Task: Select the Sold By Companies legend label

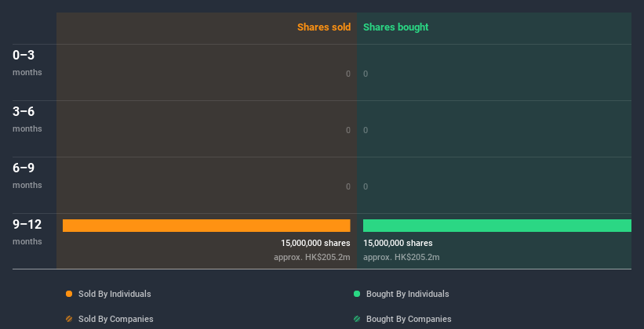Action: click(116, 319)
